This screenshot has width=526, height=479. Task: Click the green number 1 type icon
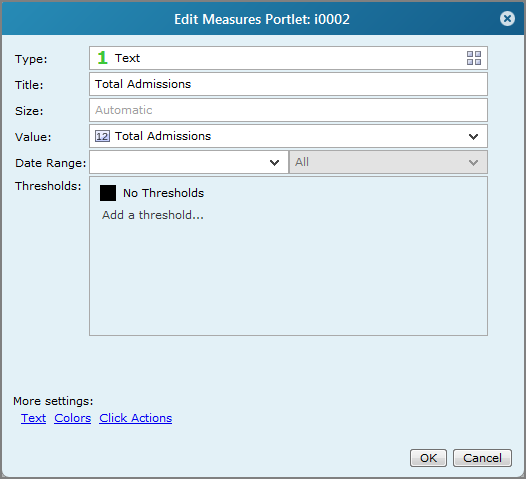tap(102, 58)
